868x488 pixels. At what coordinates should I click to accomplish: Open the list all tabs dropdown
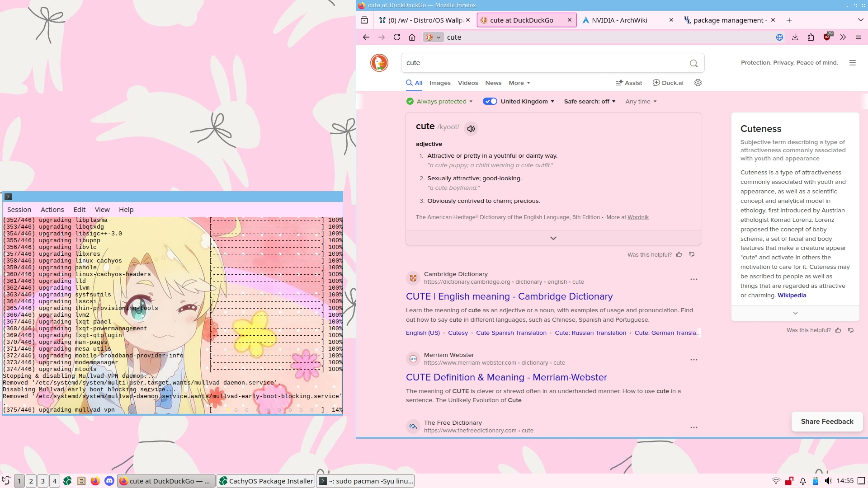pos(860,20)
